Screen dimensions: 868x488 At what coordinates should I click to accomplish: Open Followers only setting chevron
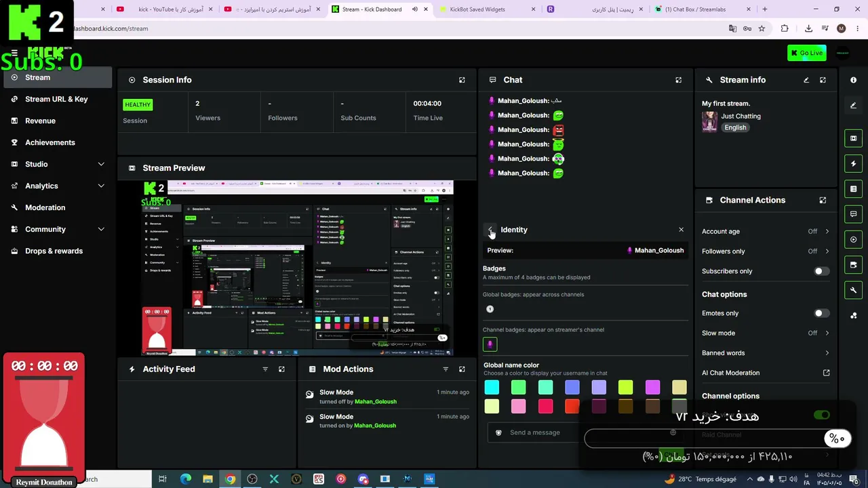point(827,251)
